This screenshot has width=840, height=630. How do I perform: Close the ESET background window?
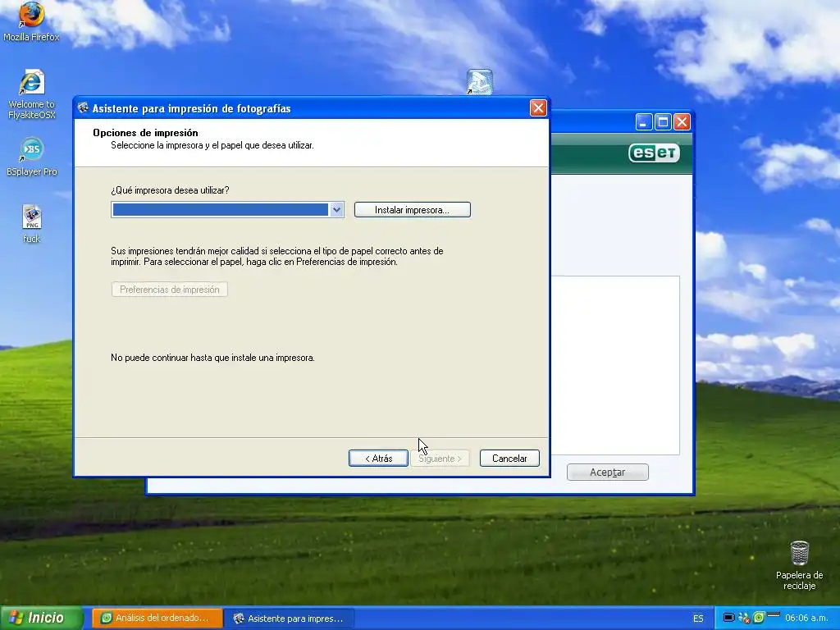(x=682, y=122)
